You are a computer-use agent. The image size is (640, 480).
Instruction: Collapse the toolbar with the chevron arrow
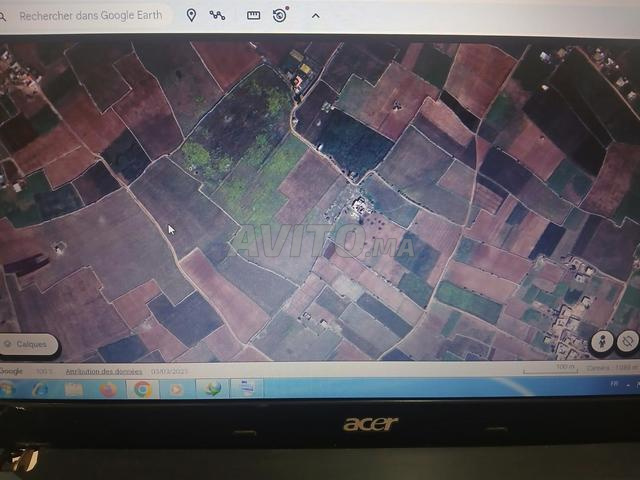[x=316, y=15]
